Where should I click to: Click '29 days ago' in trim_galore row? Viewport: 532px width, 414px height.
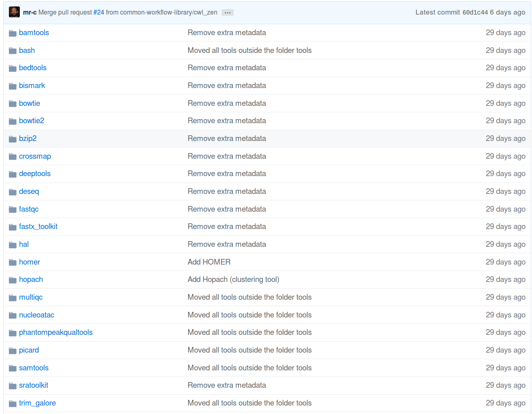(505, 403)
